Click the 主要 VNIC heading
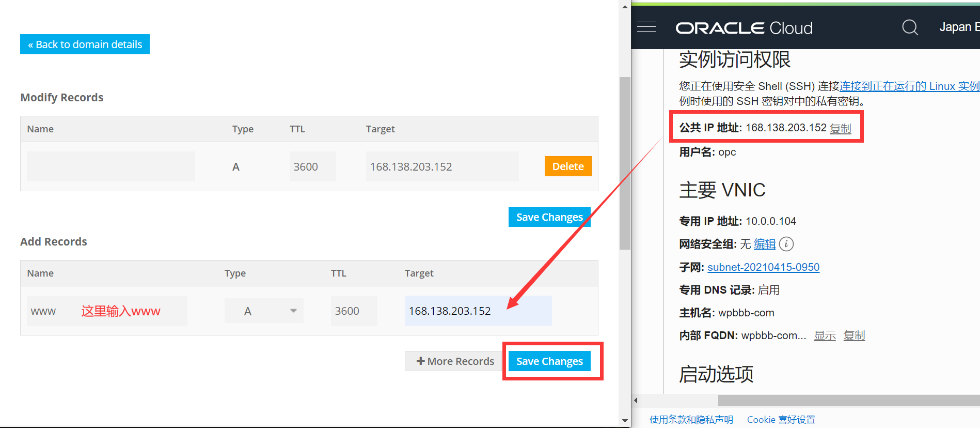980x428 pixels. click(x=722, y=190)
